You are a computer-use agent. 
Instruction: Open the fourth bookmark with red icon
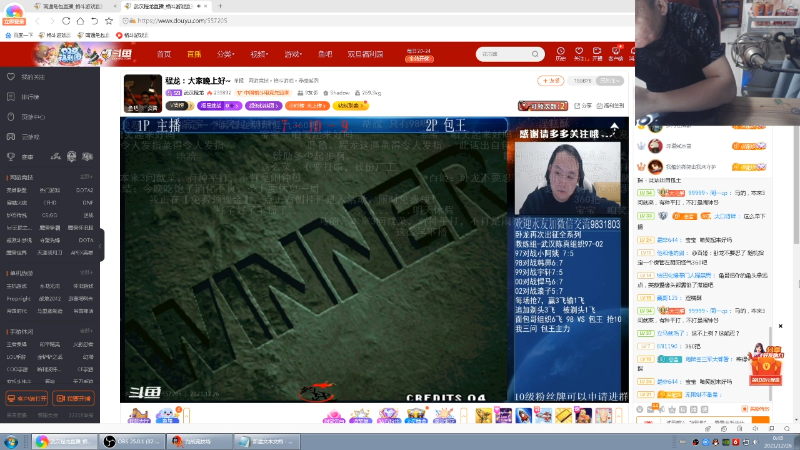(132, 35)
